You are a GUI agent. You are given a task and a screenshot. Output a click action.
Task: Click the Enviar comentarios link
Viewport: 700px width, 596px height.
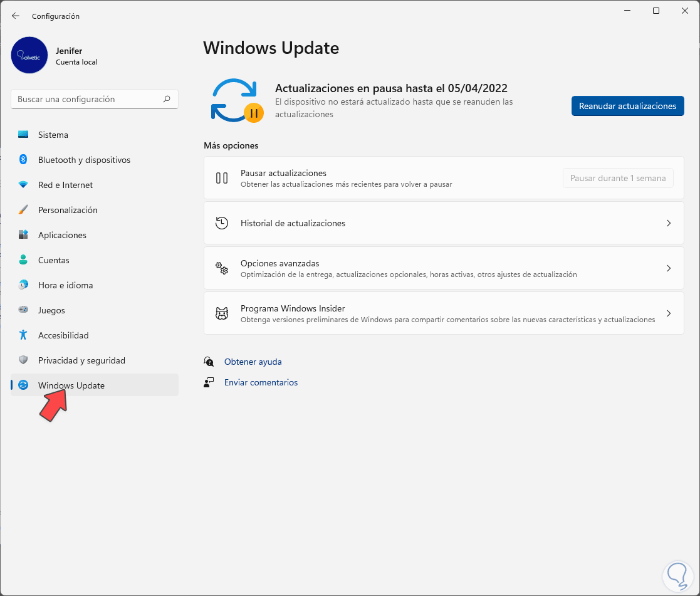click(261, 382)
